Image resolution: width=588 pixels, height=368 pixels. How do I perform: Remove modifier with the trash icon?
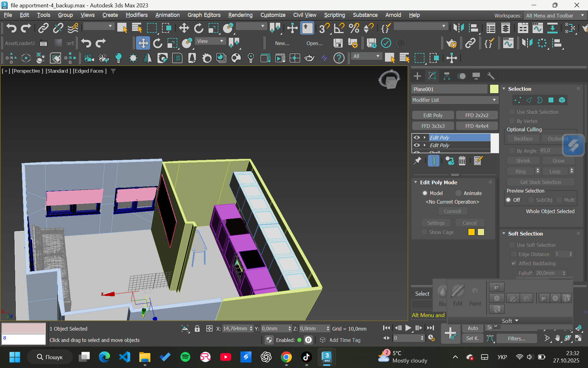(462, 161)
